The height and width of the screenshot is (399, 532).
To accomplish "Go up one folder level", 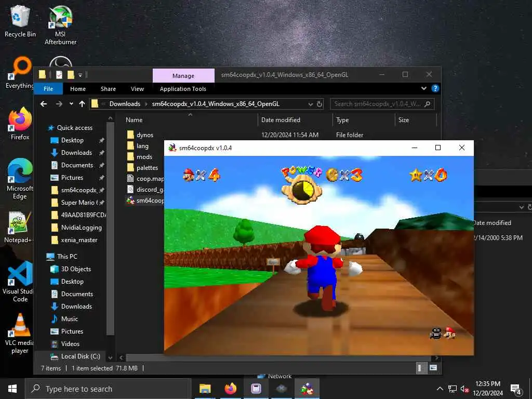I will point(82,104).
